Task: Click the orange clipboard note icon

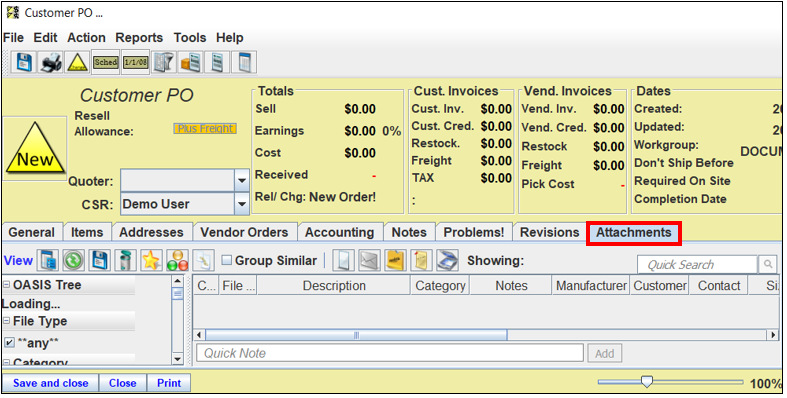Action: point(396,260)
